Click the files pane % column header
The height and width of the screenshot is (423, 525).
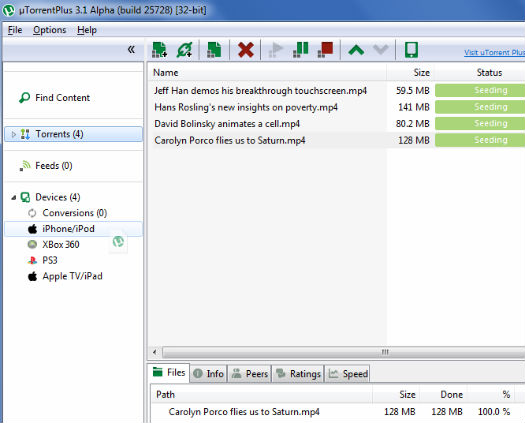(x=492, y=395)
